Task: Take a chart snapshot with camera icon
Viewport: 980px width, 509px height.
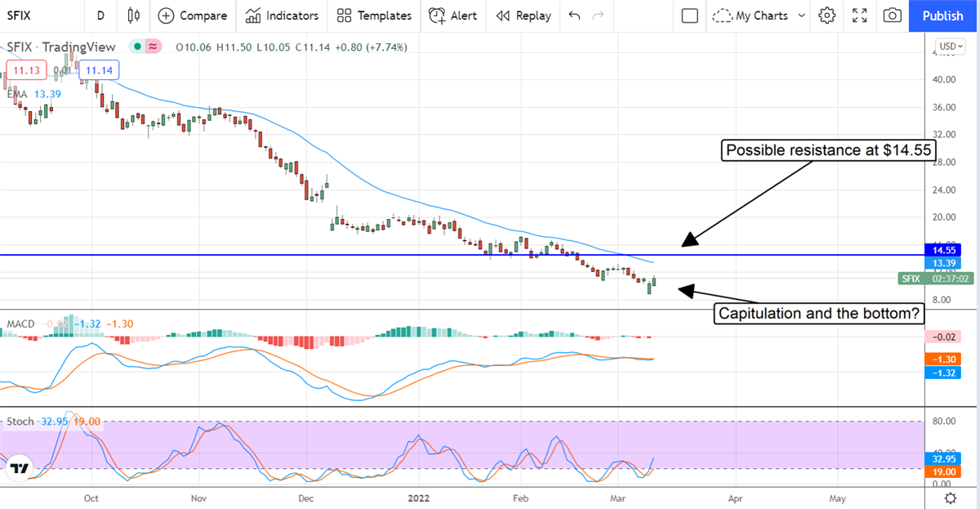Action: (x=893, y=16)
